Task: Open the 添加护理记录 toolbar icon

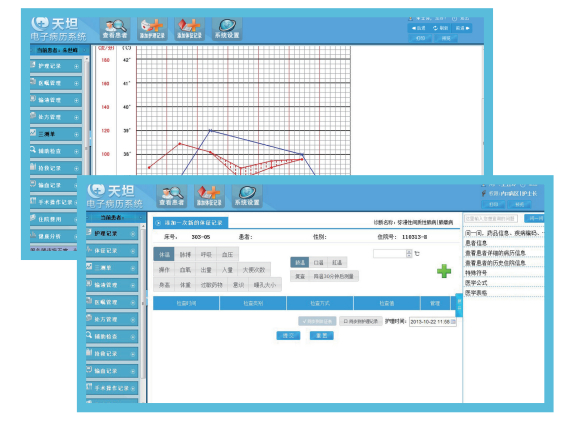Action: (152, 29)
